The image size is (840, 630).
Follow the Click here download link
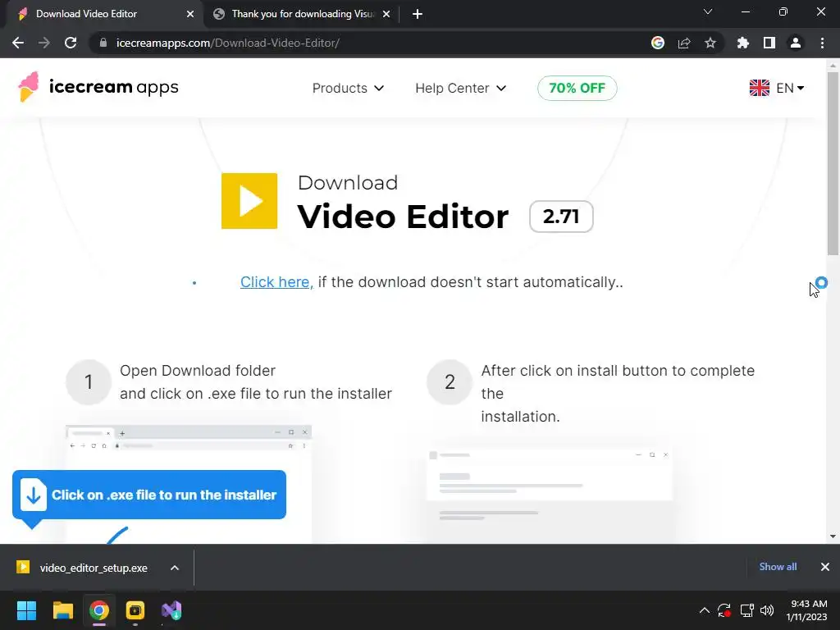pos(276,282)
